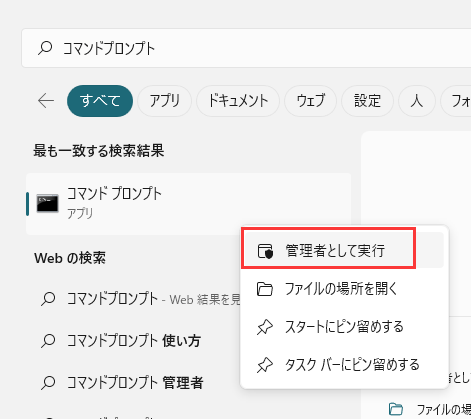Click the search text field containing コマンドプロンプト
The height and width of the screenshot is (419, 471).
[x=246, y=48]
